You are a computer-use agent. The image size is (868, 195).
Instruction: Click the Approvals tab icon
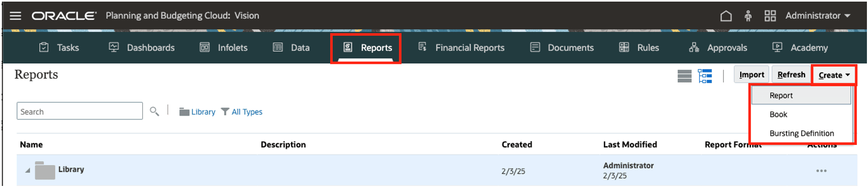tap(694, 47)
